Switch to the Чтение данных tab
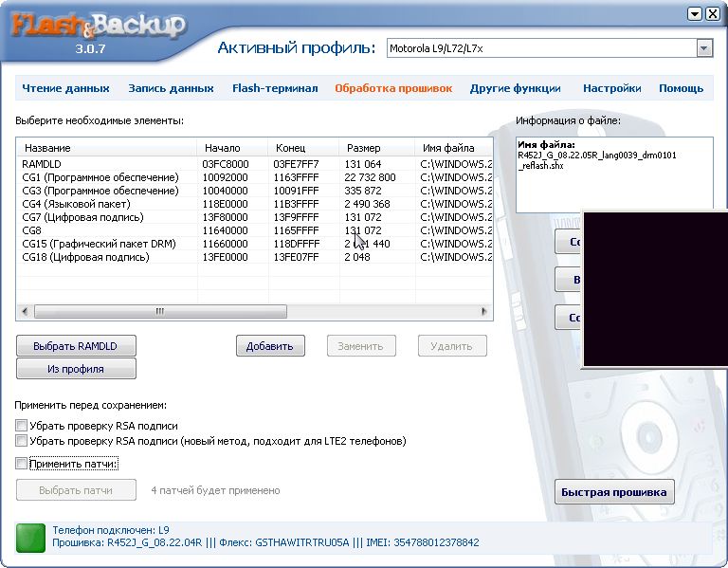This screenshot has height=568, width=728. point(65,88)
